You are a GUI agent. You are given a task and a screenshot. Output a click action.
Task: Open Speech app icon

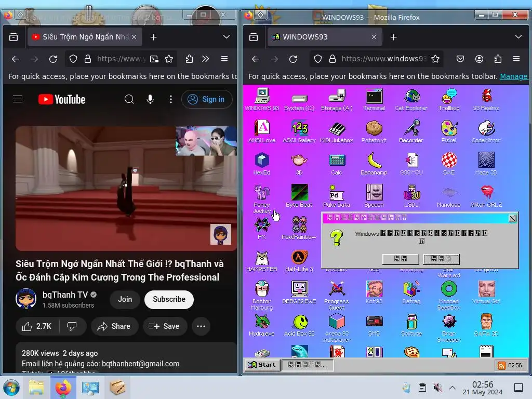click(x=374, y=196)
